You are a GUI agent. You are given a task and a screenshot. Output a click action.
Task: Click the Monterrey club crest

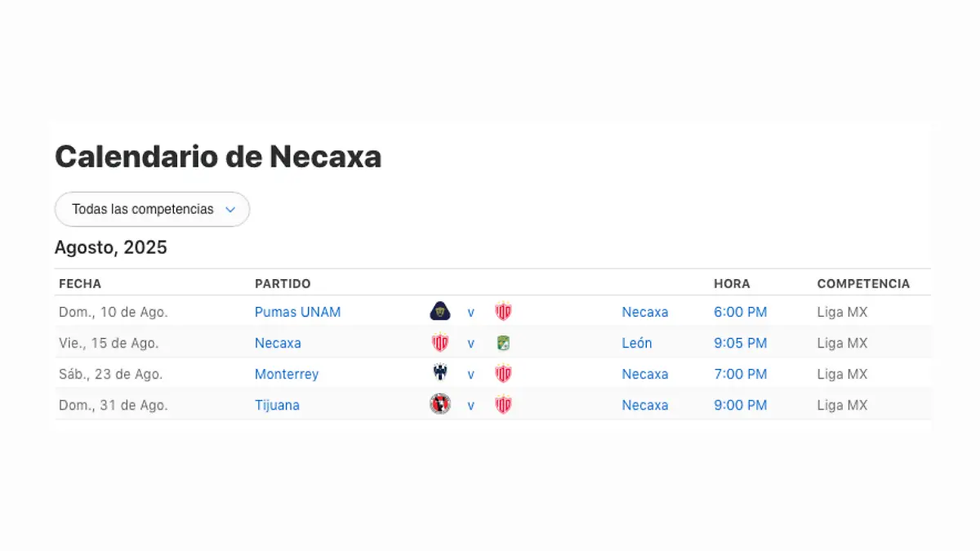(440, 374)
